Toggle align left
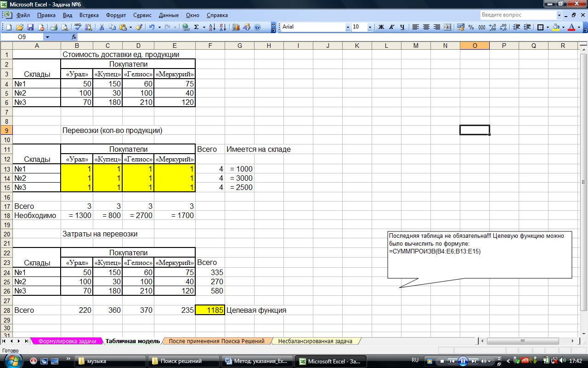 click(416, 27)
